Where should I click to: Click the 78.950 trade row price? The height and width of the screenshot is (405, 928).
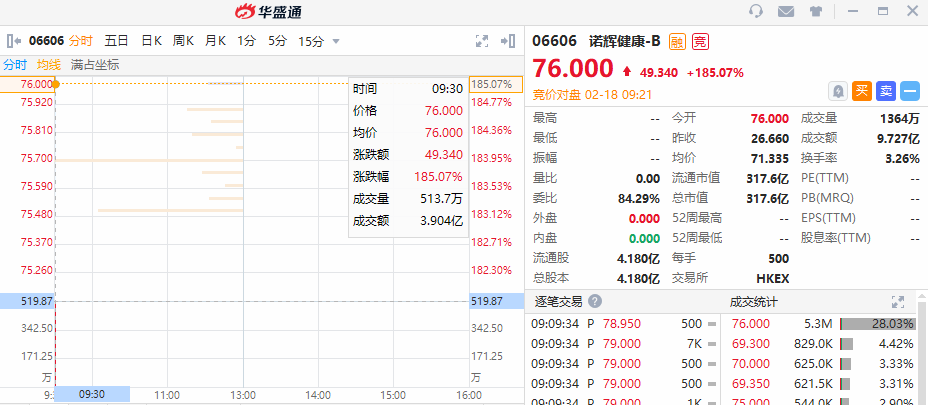point(622,324)
